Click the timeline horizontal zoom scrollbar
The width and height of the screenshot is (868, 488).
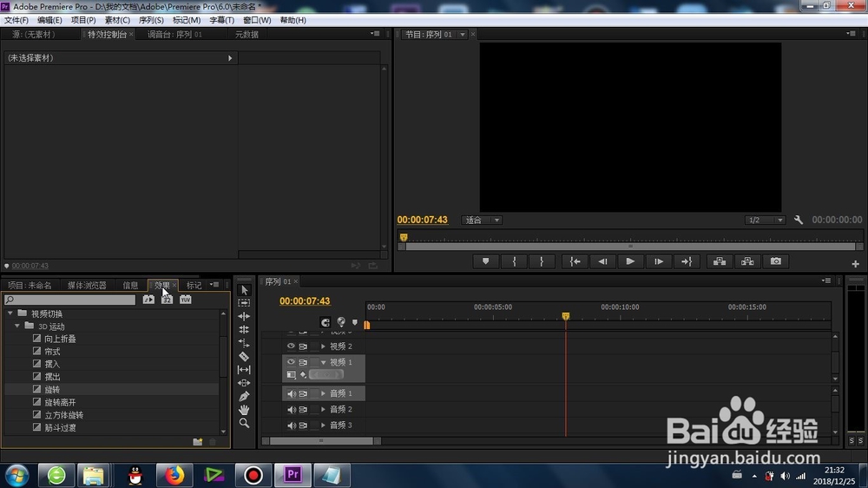(321, 441)
